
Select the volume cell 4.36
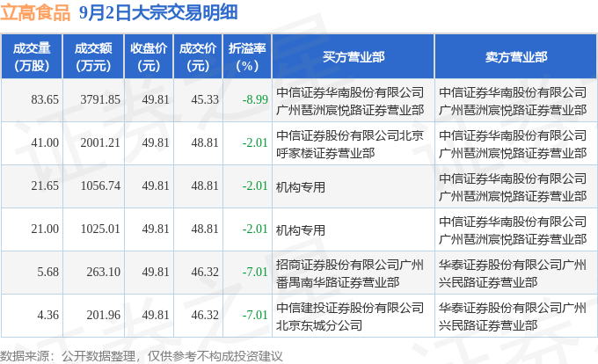[x=48, y=316]
